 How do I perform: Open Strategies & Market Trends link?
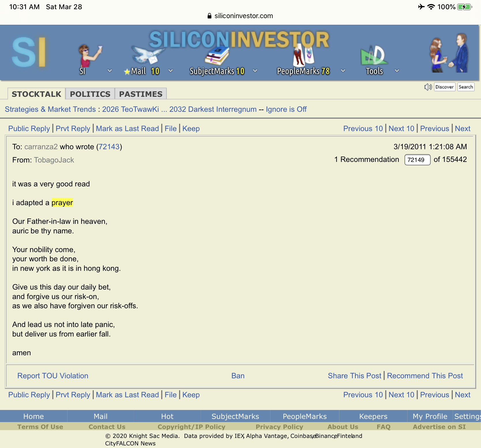tap(50, 109)
